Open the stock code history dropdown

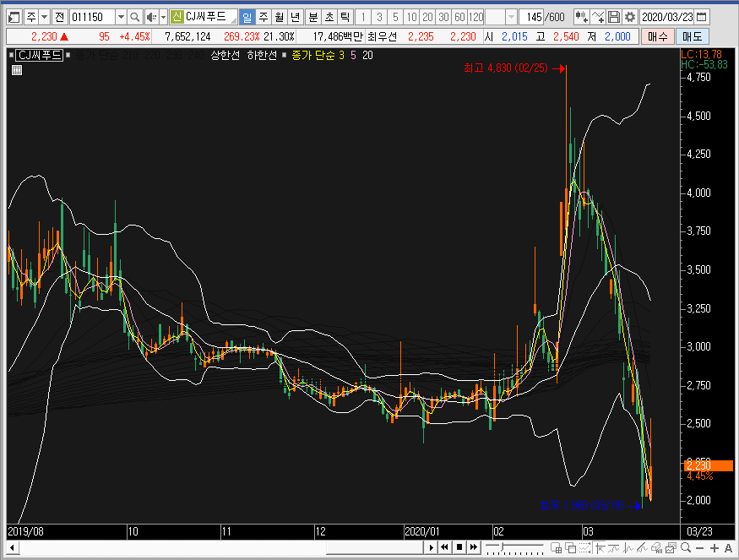121,18
